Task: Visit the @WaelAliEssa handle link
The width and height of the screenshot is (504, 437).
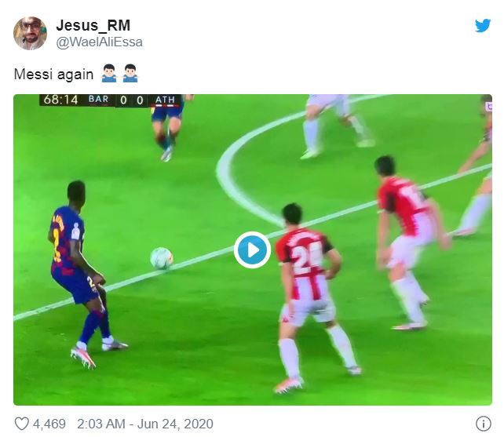Action: point(100,42)
